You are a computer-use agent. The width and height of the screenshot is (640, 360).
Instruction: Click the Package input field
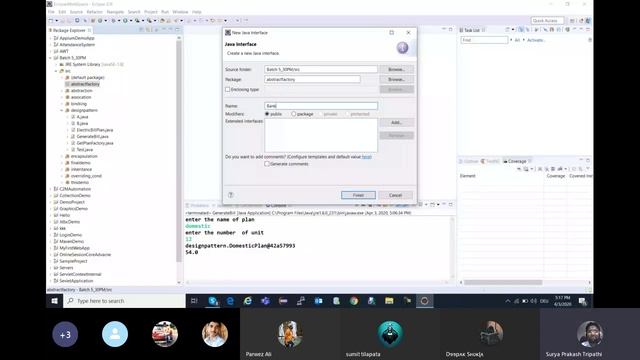click(312, 79)
